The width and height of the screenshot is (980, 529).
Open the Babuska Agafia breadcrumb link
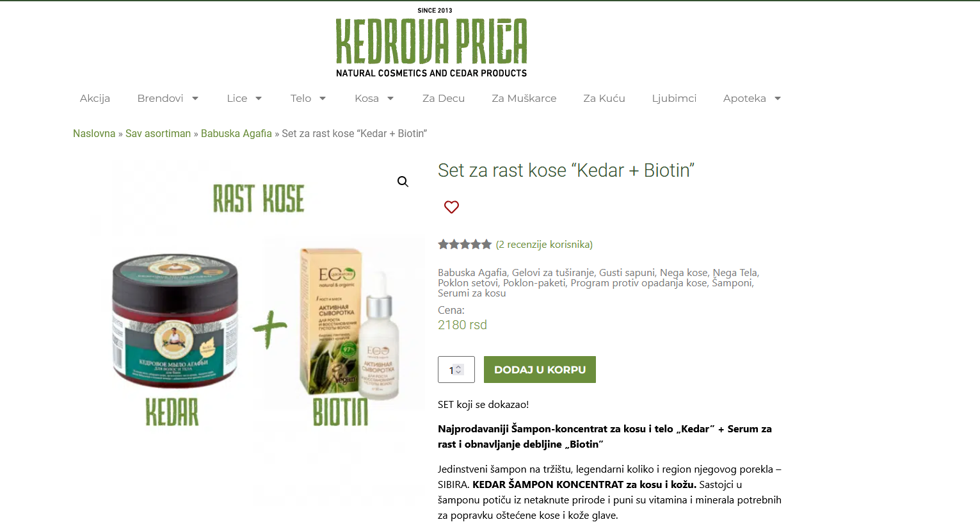236,133
